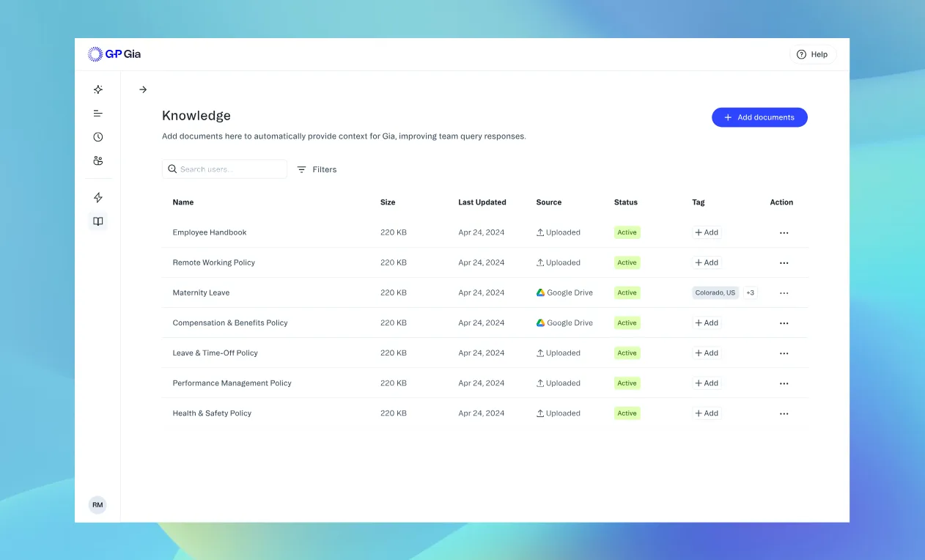This screenshot has height=560, width=925.
Task: Open the sparkle AI chat sidebar icon
Action: [x=98, y=89]
